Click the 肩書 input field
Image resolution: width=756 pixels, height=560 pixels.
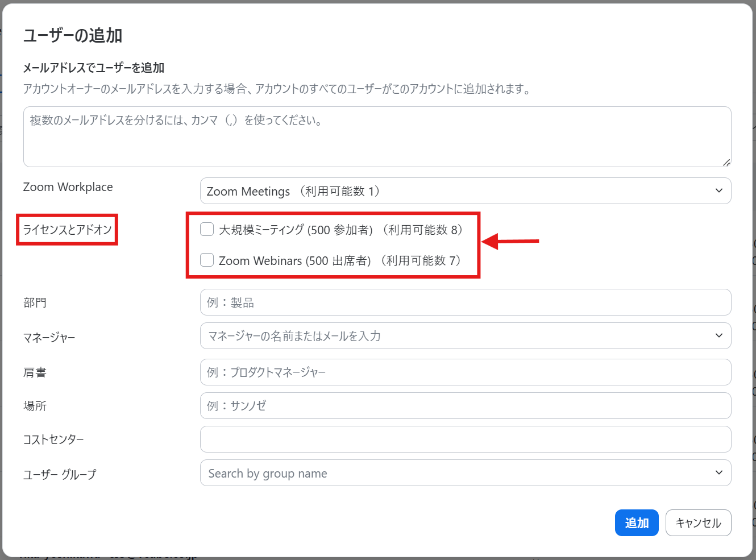point(466,372)
